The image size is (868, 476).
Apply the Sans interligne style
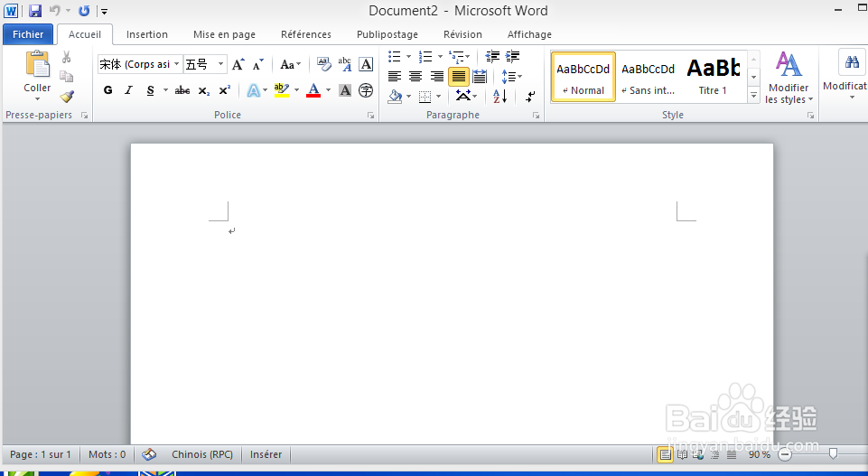click(x=648, y=77)
